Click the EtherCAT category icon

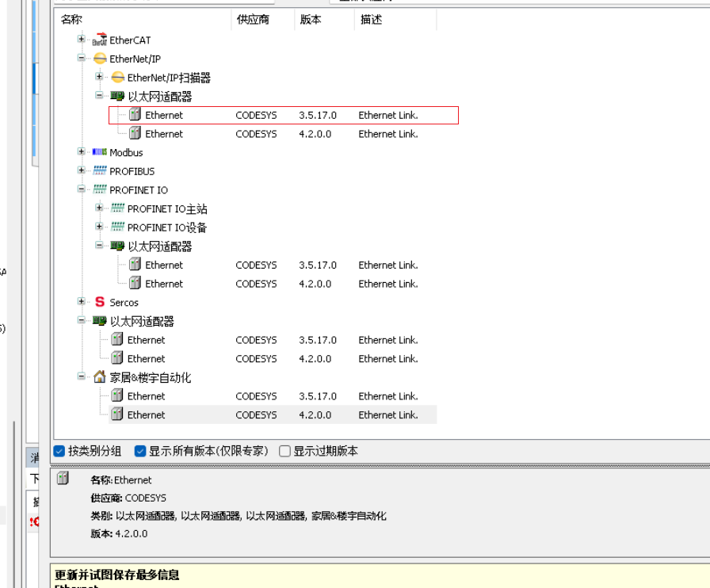(x=99, y=40)
